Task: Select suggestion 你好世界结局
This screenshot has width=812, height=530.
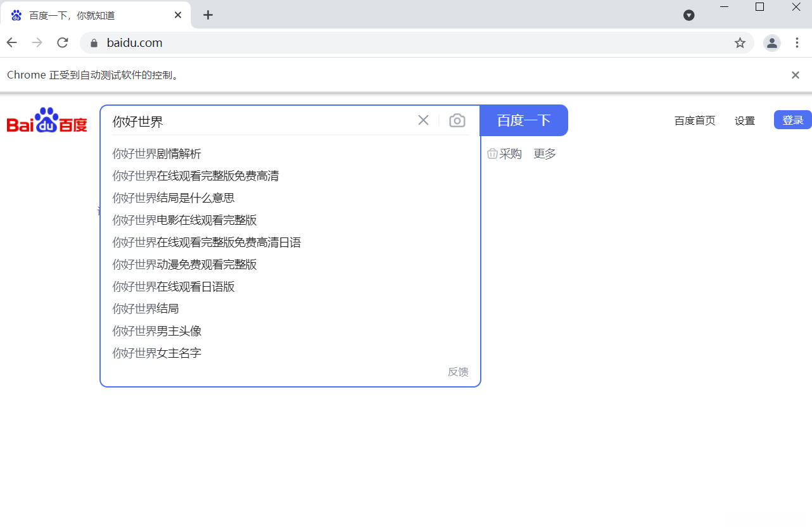Action: (145, 308)
